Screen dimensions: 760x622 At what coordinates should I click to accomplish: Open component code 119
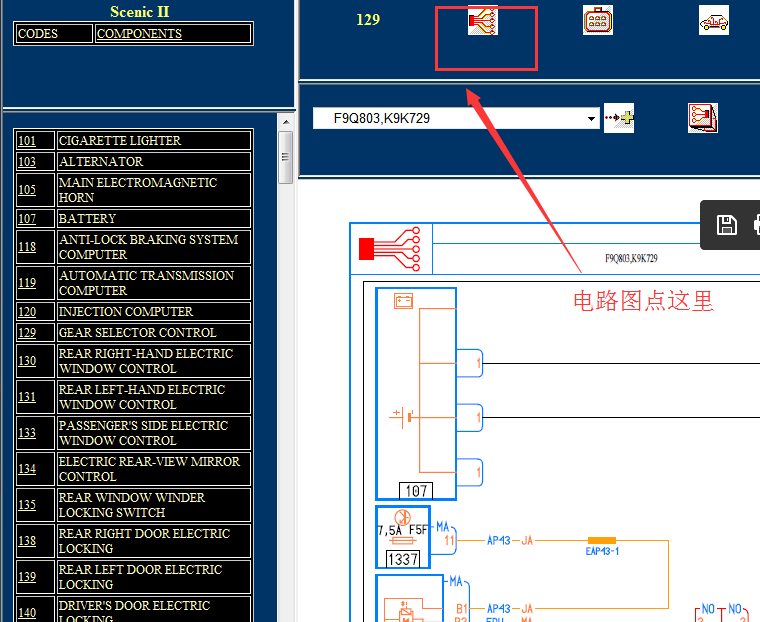coord(27,283)
